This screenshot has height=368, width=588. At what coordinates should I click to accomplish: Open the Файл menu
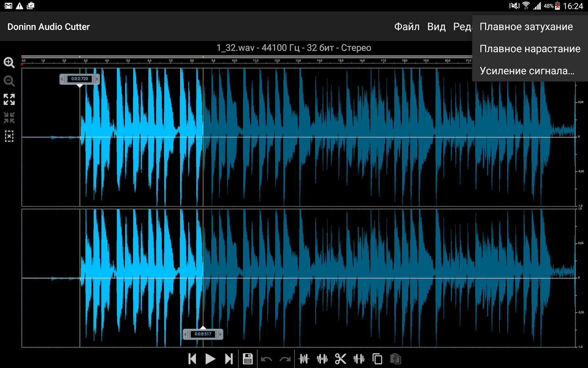click(x=407, y=27)
